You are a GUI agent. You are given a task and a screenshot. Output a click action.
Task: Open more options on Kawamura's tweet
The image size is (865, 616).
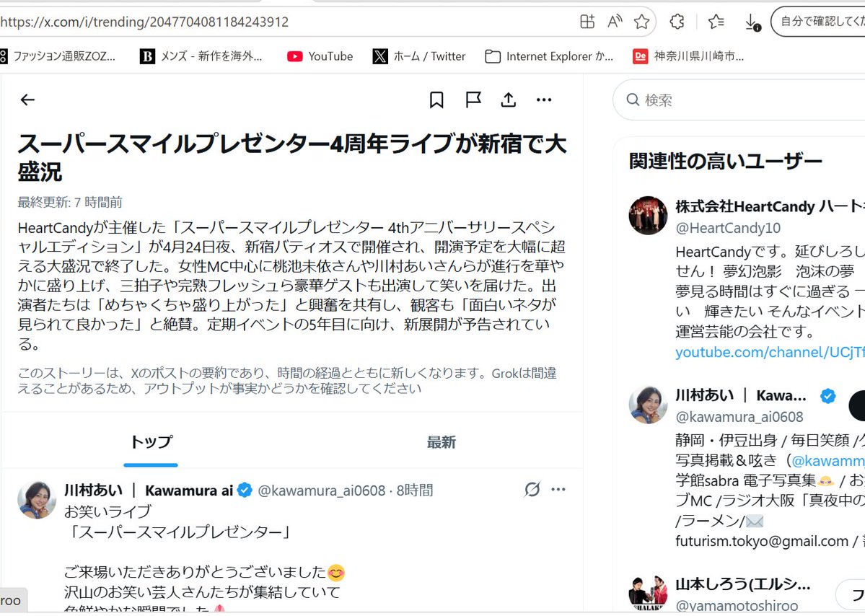click(558, 489)
